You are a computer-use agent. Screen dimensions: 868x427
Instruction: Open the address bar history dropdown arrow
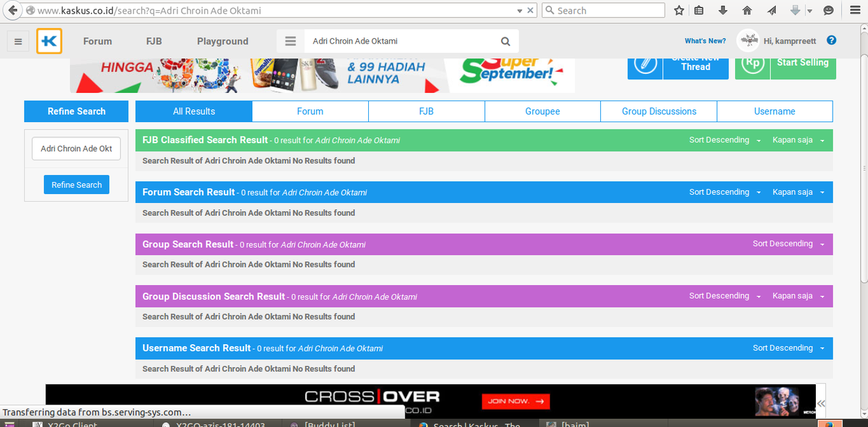(x=519, y=11)
